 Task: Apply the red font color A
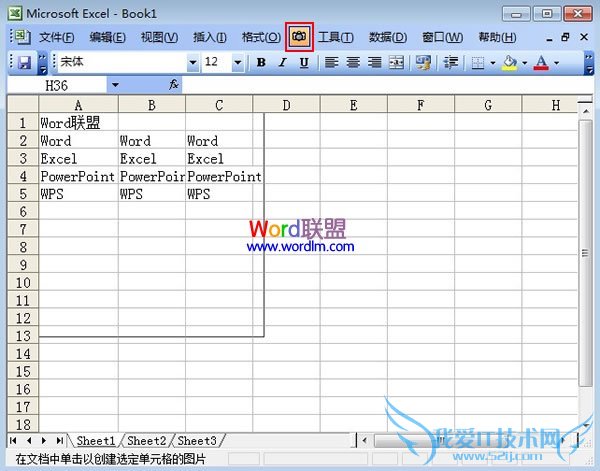point(541,62)
